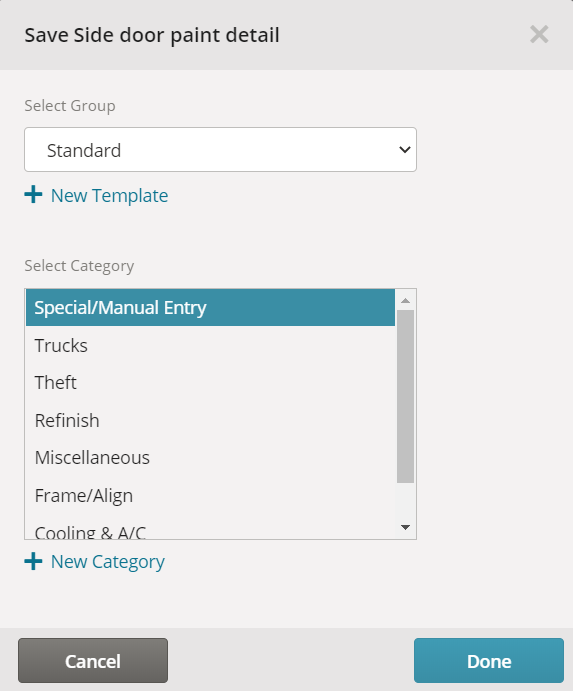Click the Cancel button
573x691 pixels.
(x=93, y=661)
